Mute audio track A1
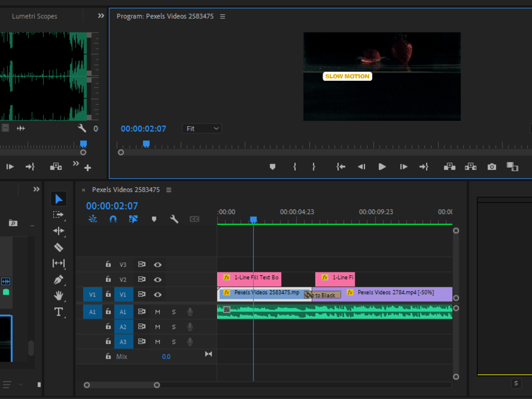532x399 pixels. point(157,312)
